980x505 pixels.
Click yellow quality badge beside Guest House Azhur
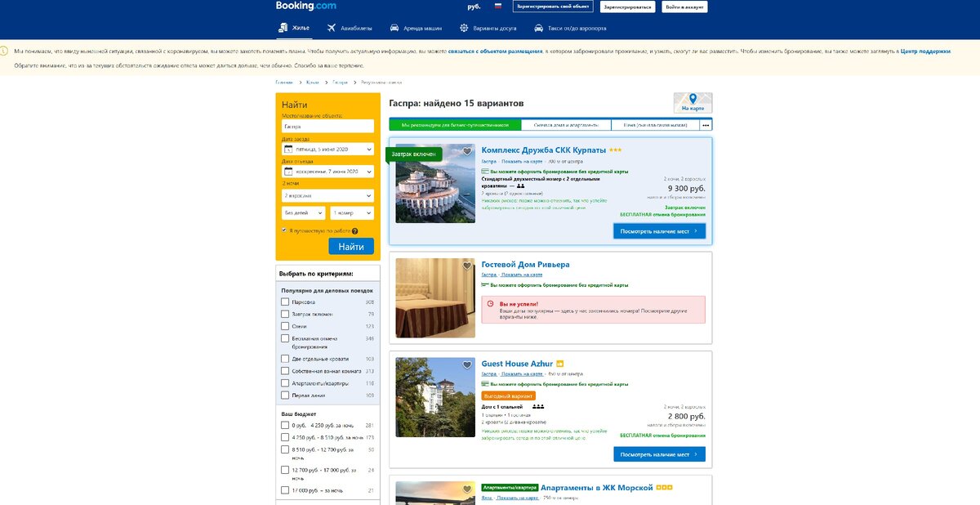click(x=560, y=364)
